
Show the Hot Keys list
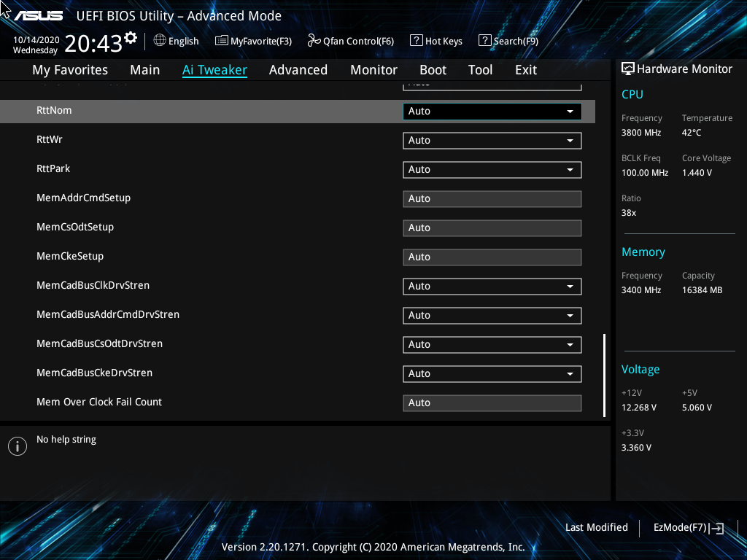coord(444,41)
